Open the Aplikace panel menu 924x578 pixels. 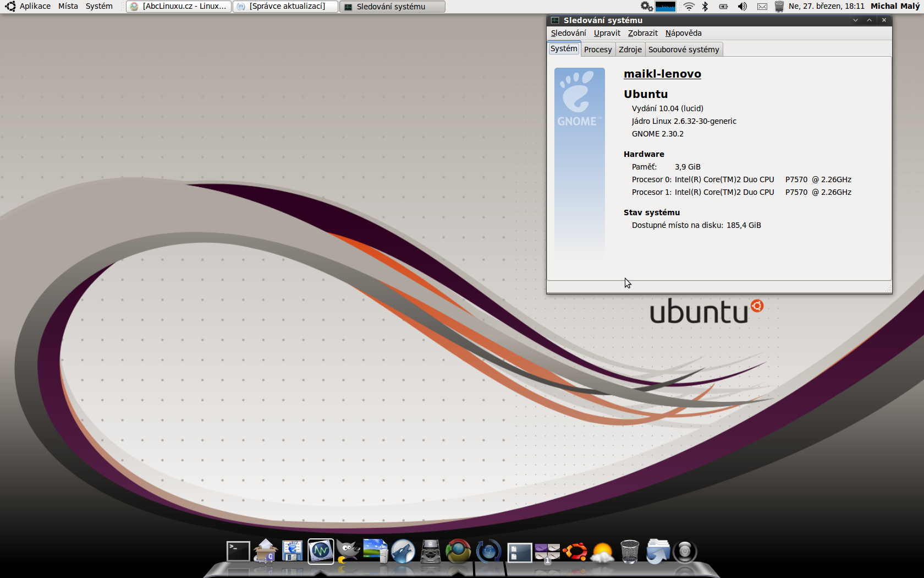coord(35,6)
